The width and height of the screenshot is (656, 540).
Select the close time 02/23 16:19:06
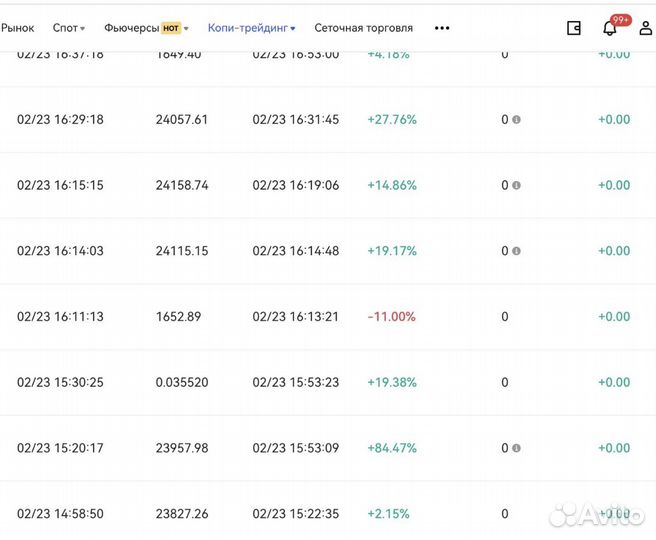pos(295,185)
